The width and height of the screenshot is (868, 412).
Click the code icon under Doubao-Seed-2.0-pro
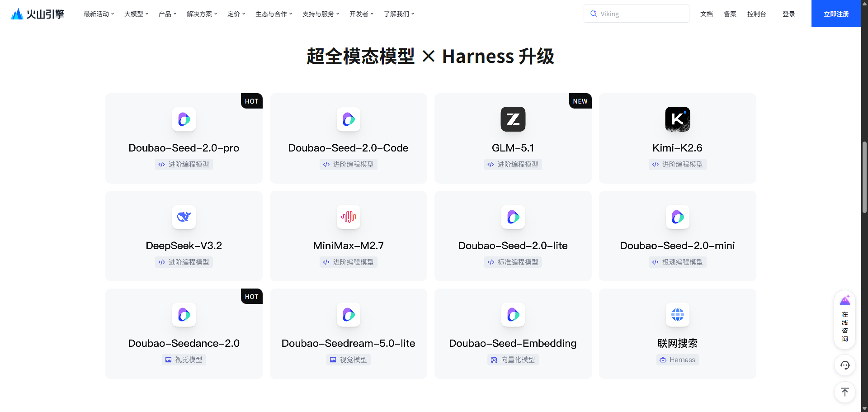point(162,165)
